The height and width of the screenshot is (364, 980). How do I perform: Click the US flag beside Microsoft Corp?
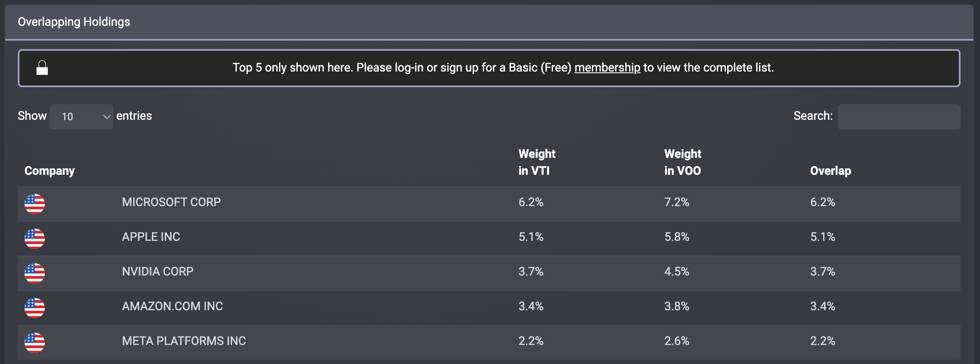point(35,204)
